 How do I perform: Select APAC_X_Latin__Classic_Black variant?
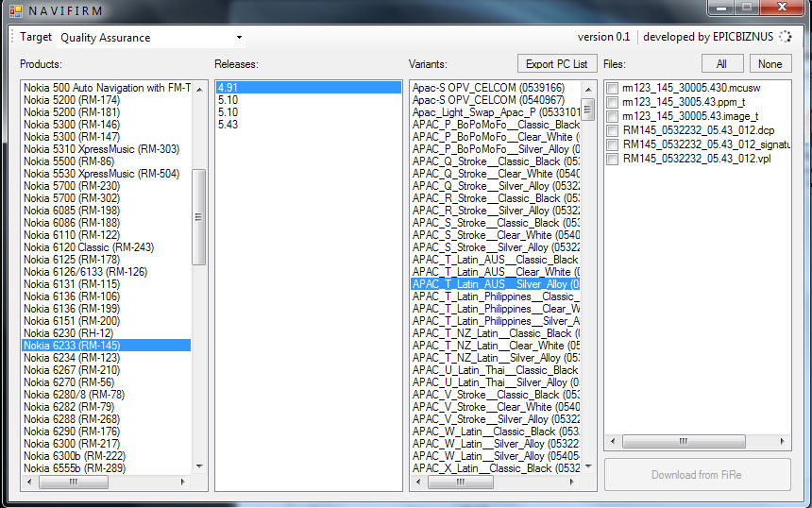pyautogui.click(x=496, y=468)
